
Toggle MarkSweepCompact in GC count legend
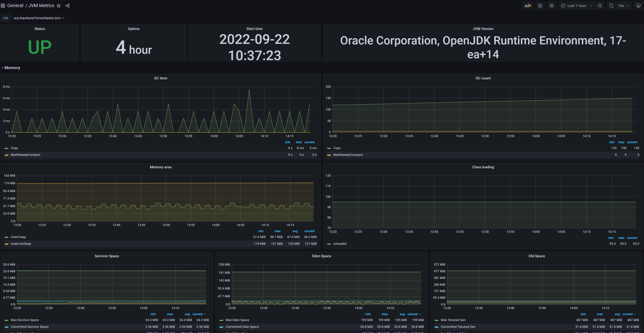(348, 155)
